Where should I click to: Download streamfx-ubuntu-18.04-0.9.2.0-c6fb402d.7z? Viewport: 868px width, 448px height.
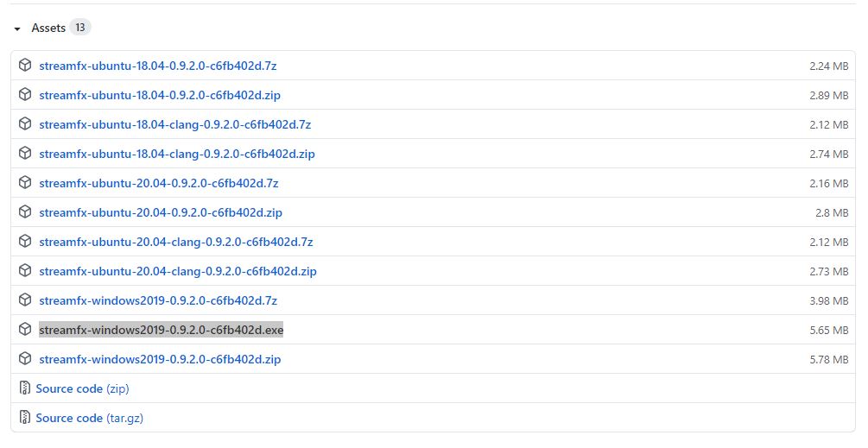tap(158, 66)
